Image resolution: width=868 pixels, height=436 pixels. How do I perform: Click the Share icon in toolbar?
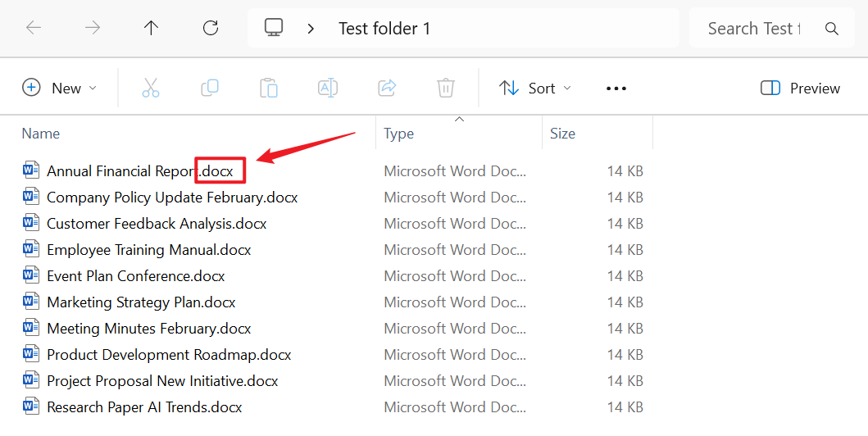coord(387,88)
